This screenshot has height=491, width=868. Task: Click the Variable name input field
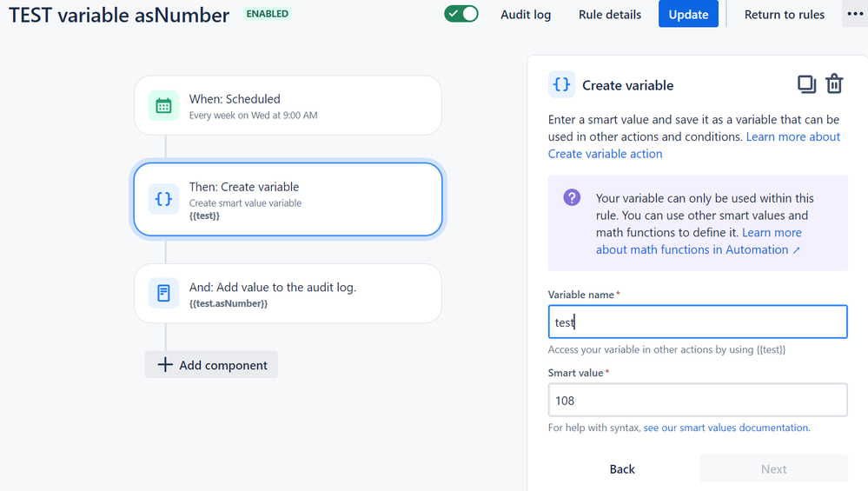point(698,322)
